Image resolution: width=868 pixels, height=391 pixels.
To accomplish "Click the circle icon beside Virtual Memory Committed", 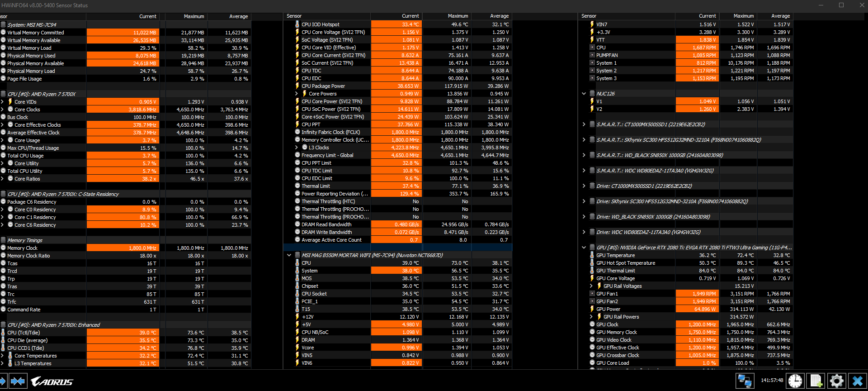I will pyautogui.click(x=3, y=33).
